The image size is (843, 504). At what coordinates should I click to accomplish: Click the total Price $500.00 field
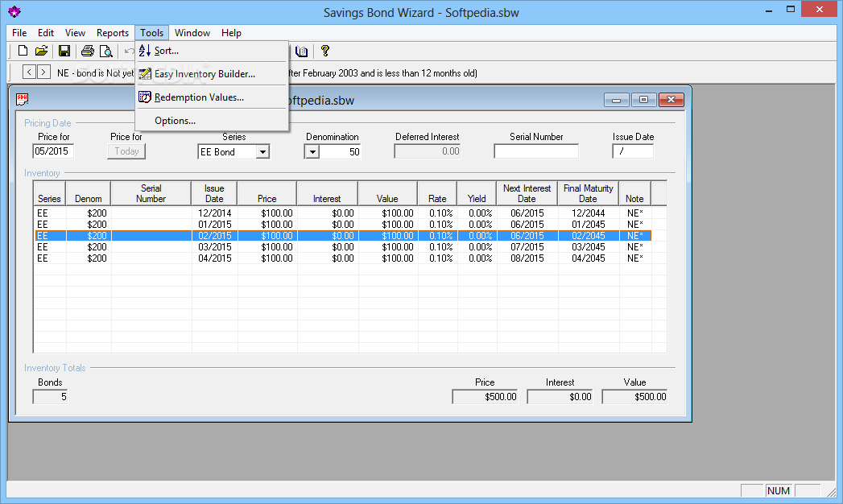click(485, 397)
